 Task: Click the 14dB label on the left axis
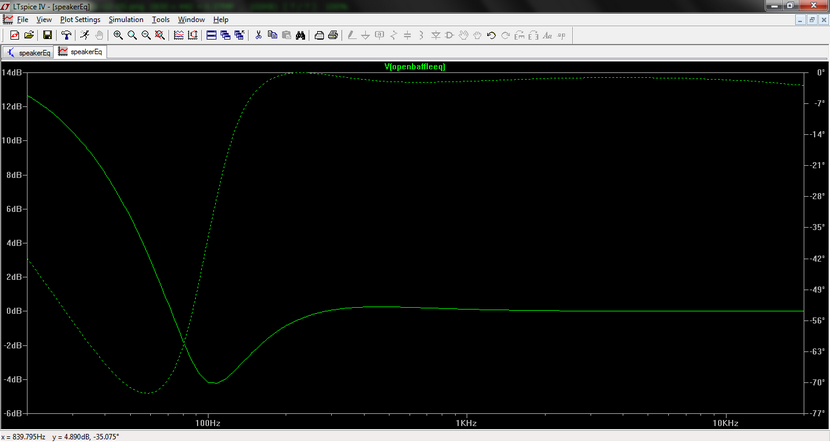(12, 73)
